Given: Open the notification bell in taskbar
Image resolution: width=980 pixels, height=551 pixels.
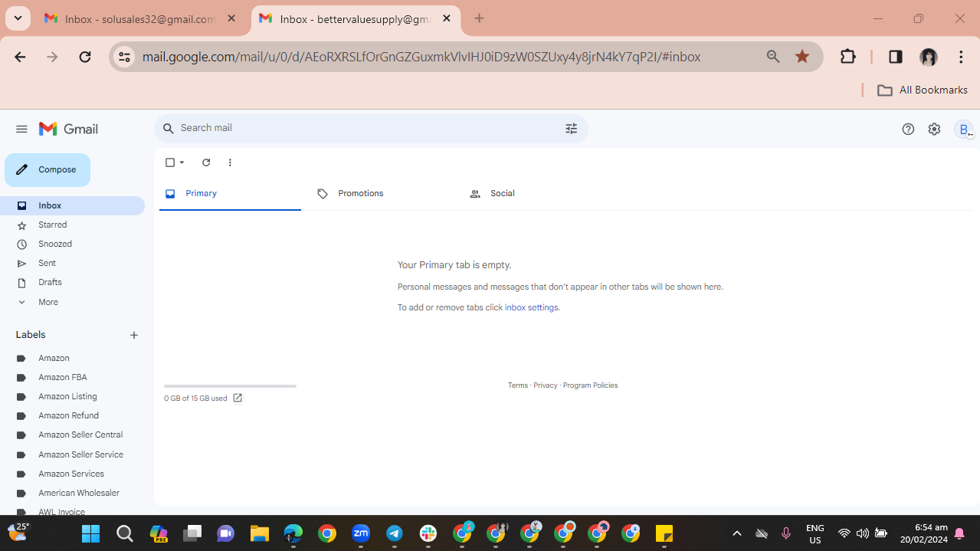Looking at the screenshot, I should pos(959,533).
